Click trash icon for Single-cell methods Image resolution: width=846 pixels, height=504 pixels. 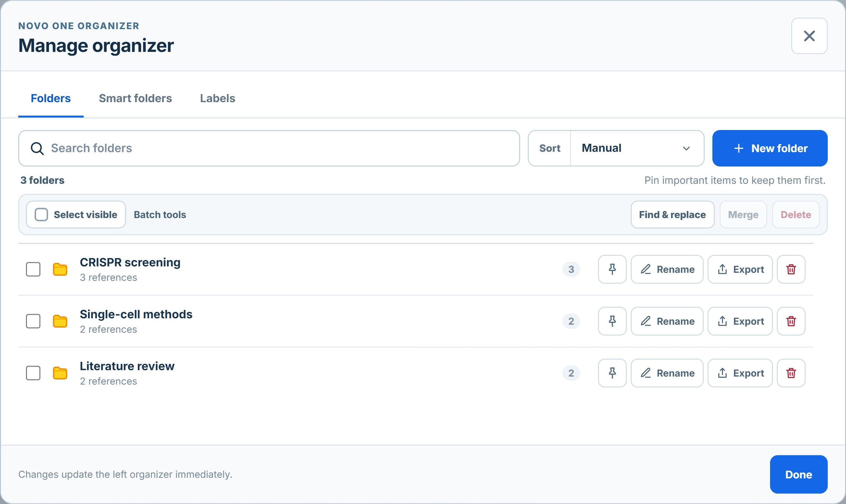click(791, 321)
